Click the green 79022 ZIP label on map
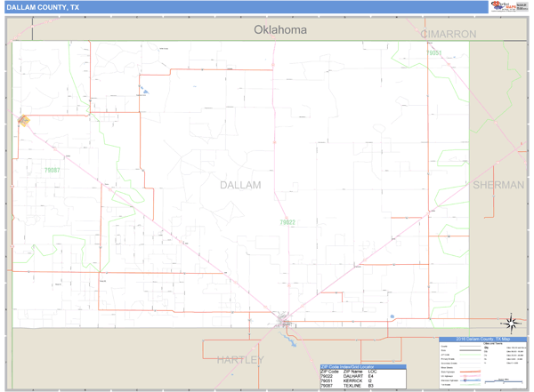This screenshot has height=392, width=534. (x=287, y=222)
